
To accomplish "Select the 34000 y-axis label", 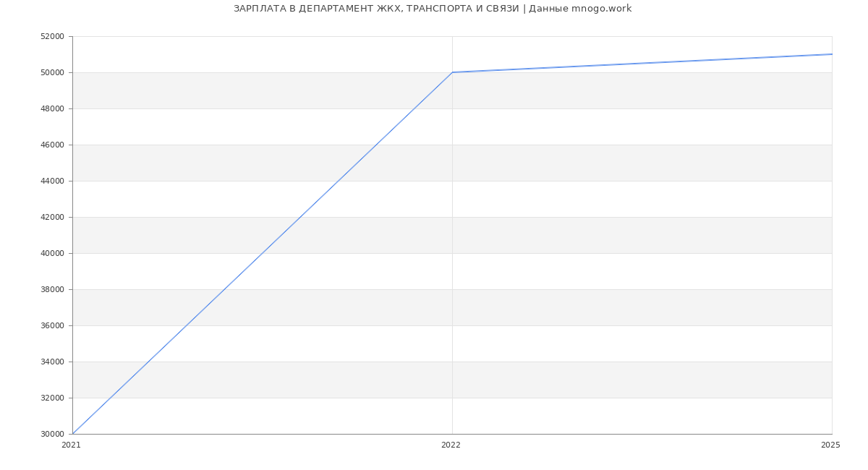I will pyautogui.click(x=52, y=362).
